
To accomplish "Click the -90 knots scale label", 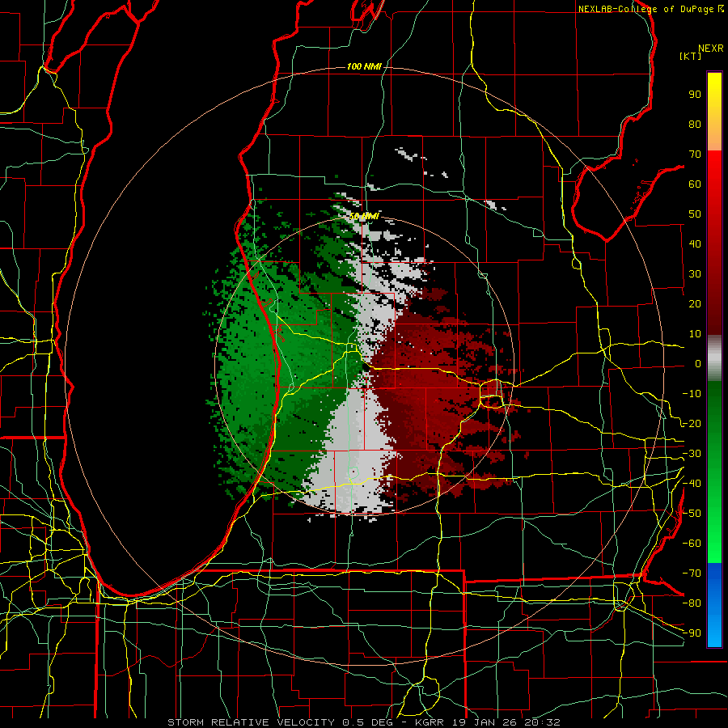I will (692, 633).
